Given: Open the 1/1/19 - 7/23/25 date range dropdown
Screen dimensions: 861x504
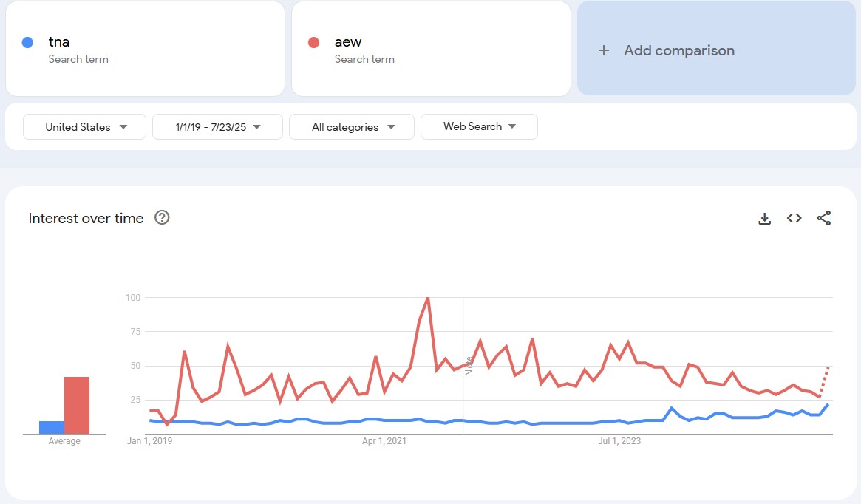Looking at the screenshot, I should [x=217, y=127].
